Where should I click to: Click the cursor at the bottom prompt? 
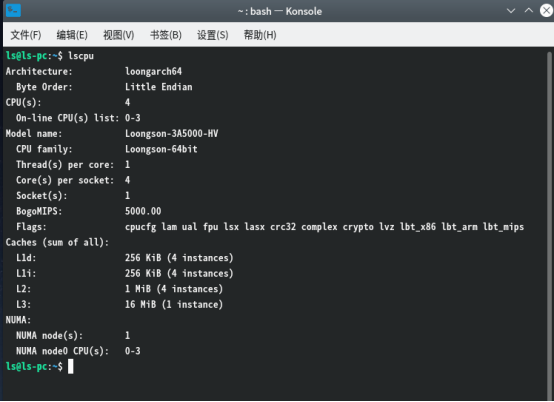pyautogui.click(x=71, y=366)
